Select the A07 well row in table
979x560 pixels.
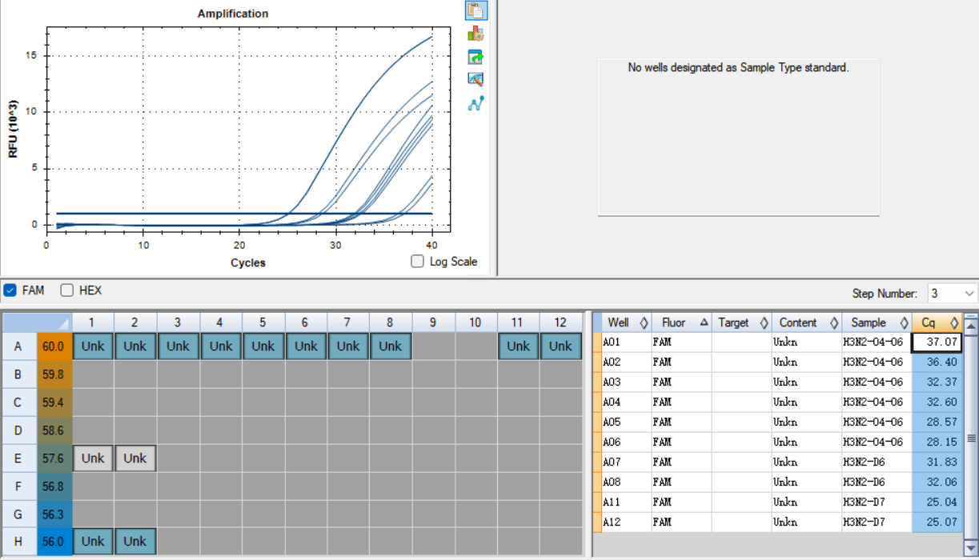click(x=778, y=462)
